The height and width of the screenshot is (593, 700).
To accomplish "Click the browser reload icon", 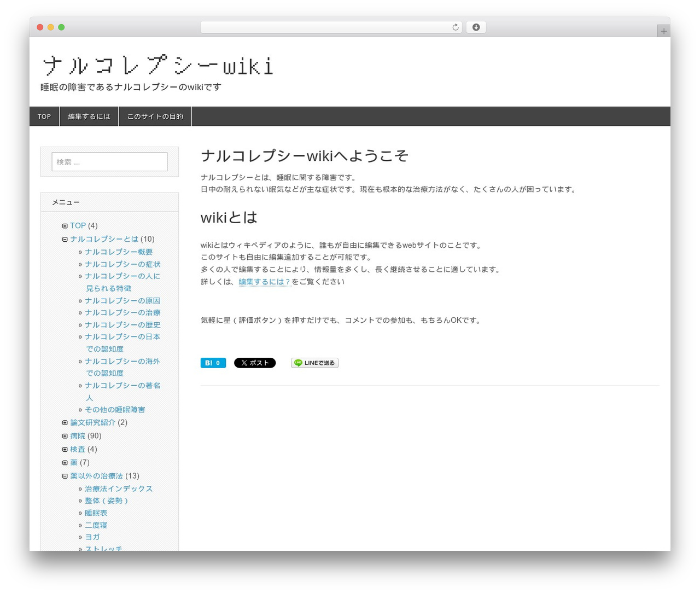I will tap(455, 27).
